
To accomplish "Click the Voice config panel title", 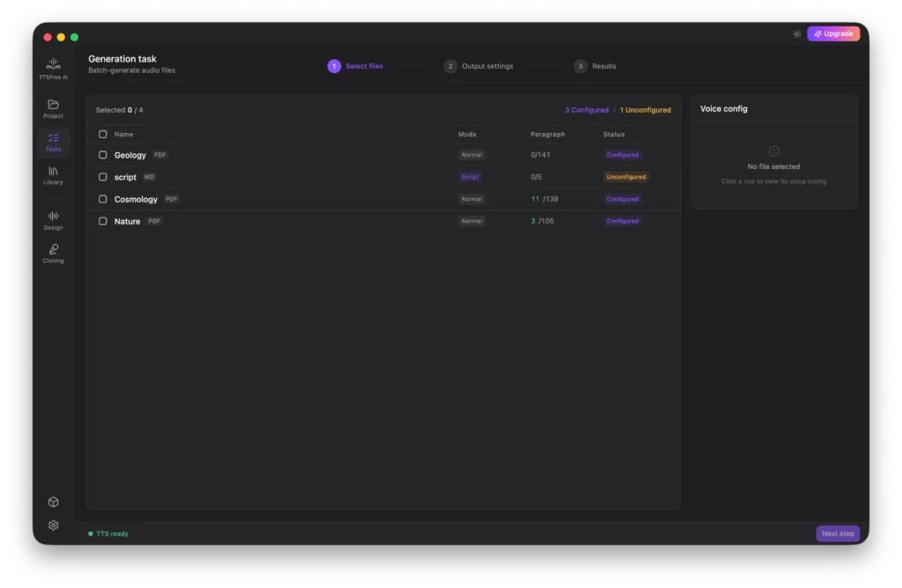I will click(724, 108).
